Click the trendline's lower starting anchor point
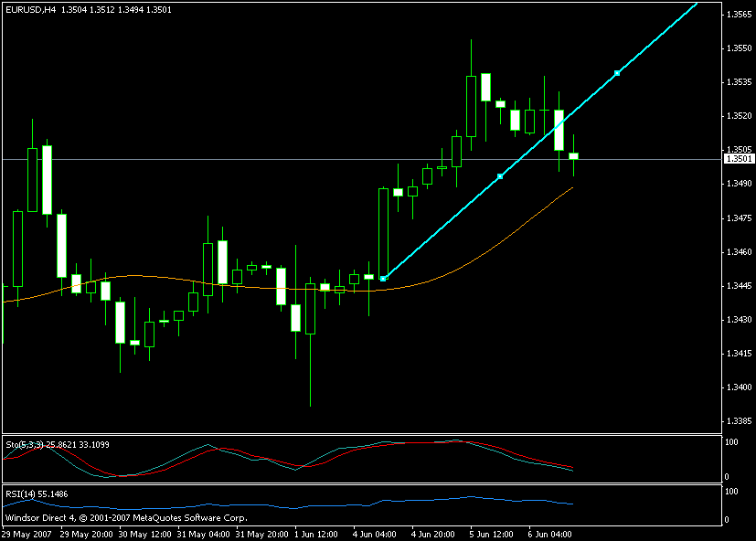 [383, 278]
